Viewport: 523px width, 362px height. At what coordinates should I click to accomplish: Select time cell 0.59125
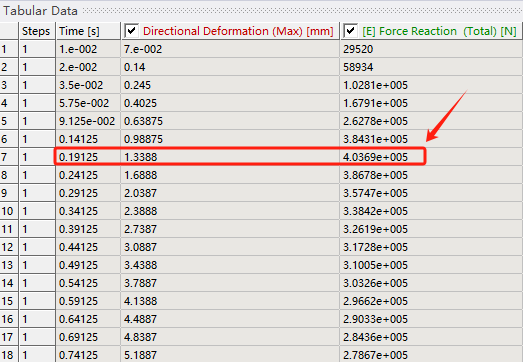(x=88, y=302)
